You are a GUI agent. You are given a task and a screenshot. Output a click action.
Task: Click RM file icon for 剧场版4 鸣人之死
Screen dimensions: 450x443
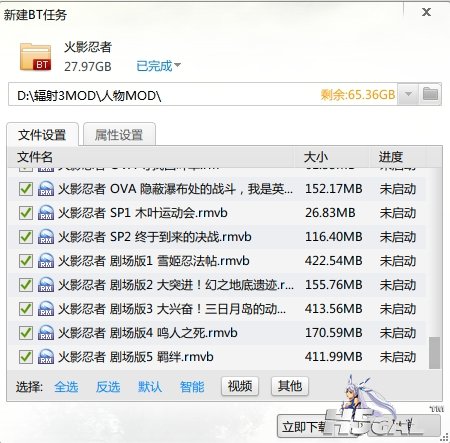tap(46, 333)
